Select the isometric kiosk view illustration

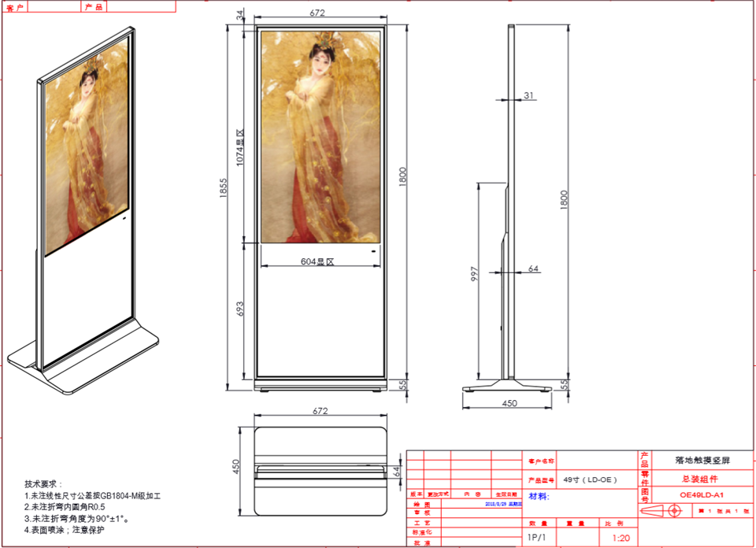[x=83, y=210]
